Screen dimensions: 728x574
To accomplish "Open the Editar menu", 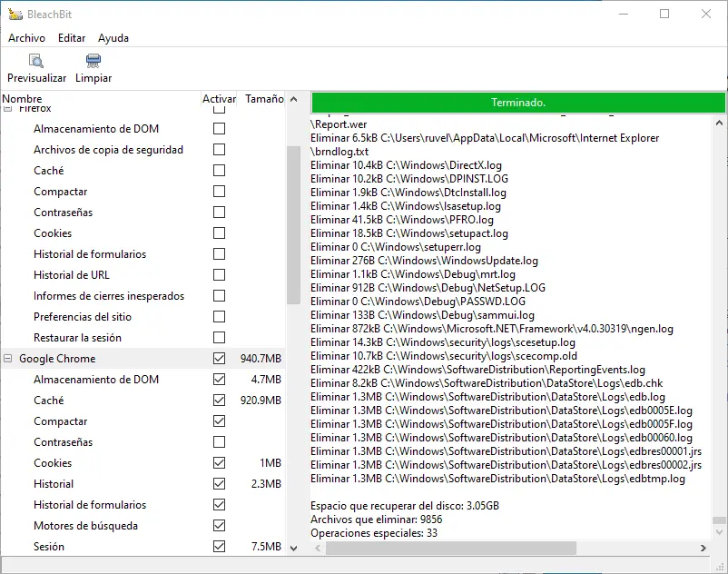I will pyautogui.click(x=72, y=38).
